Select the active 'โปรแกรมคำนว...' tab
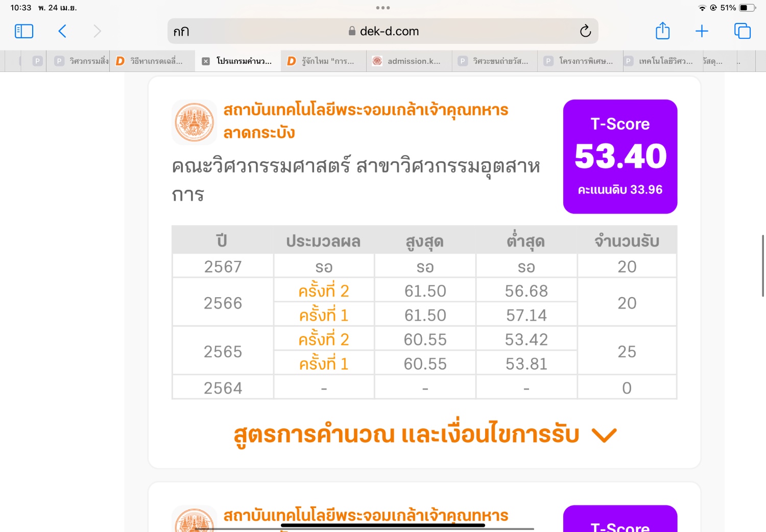This screenshot has height=532, width=766. (x=238, y=61)
